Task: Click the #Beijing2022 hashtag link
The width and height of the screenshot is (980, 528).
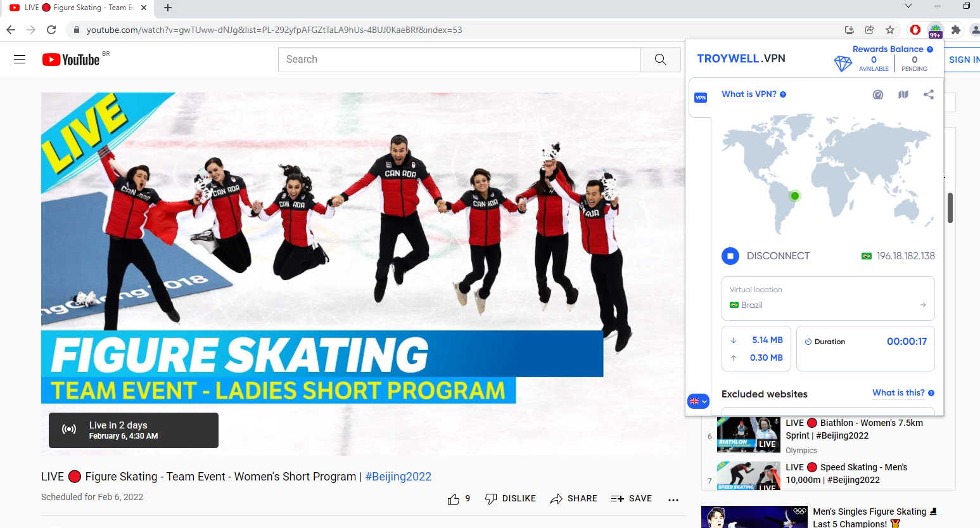Action: (x=398, y=477)
